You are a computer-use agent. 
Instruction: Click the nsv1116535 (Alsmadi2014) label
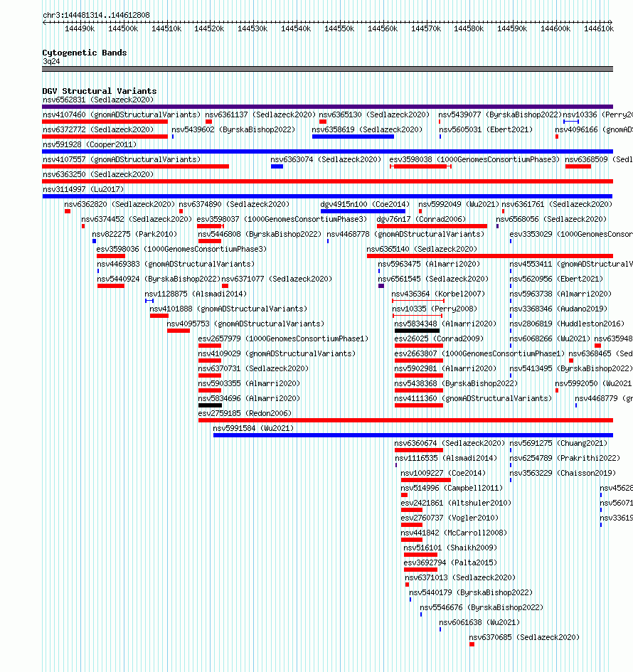[x=446, y=459]
